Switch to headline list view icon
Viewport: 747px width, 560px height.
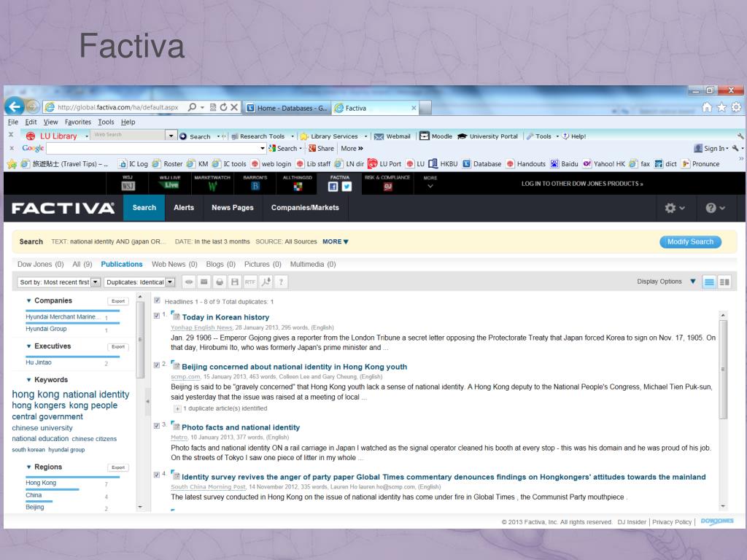click(709, 282)
